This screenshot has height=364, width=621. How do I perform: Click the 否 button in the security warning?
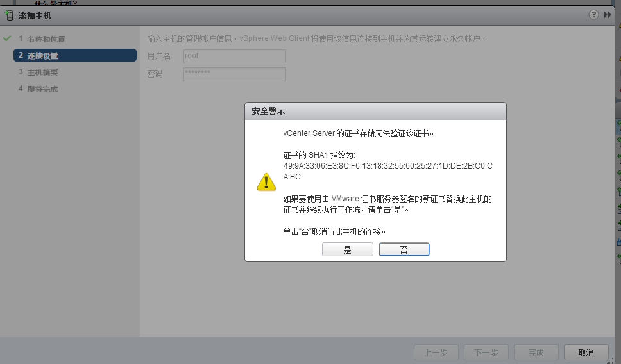coord(404,249)
